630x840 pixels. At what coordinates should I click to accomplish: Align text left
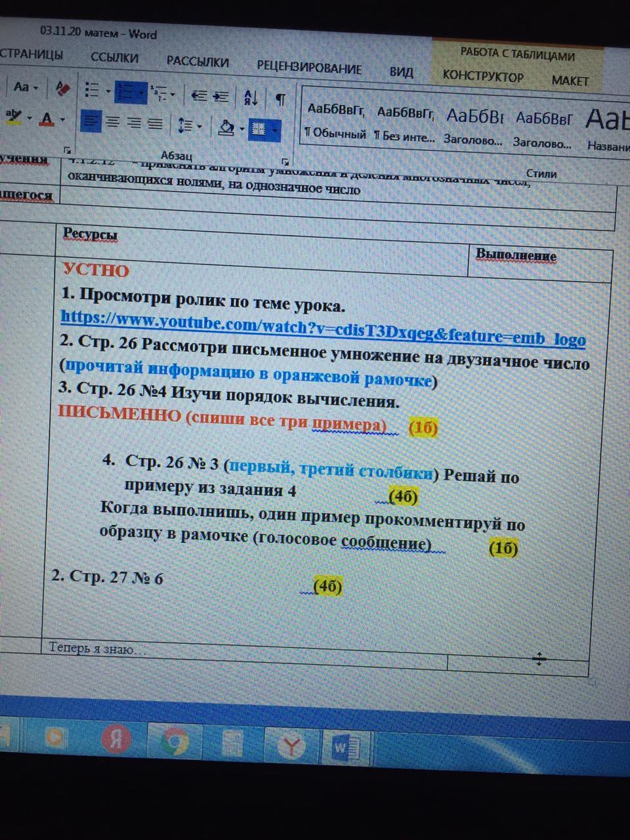[x=91, y=121]
